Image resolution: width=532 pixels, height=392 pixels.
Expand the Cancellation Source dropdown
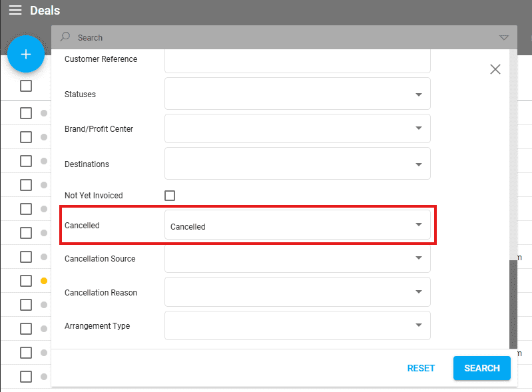click(418, 258)
